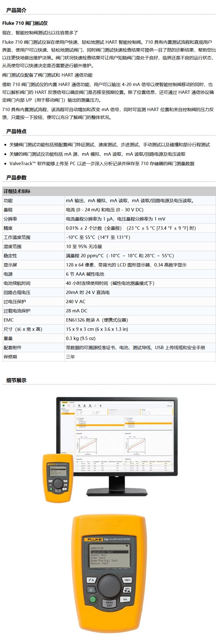Click the 重量 row label

[x=8, y=338]
